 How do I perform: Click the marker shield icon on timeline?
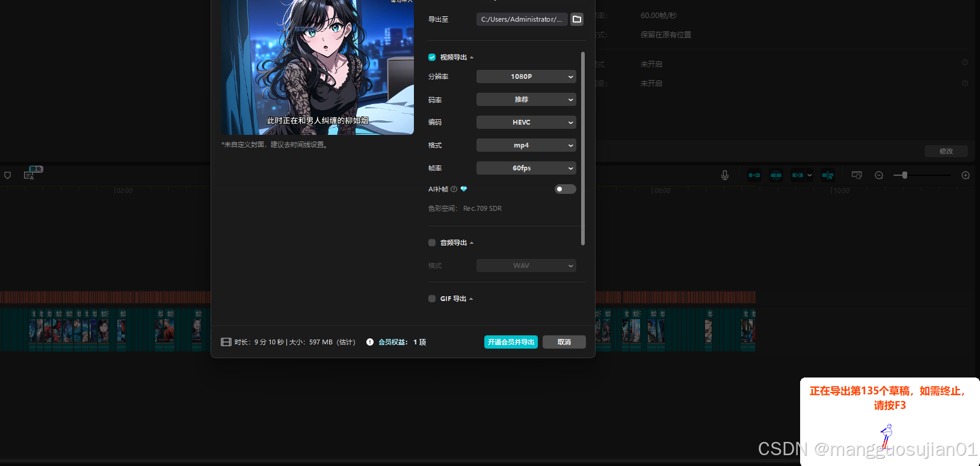(x=8, y=175)
